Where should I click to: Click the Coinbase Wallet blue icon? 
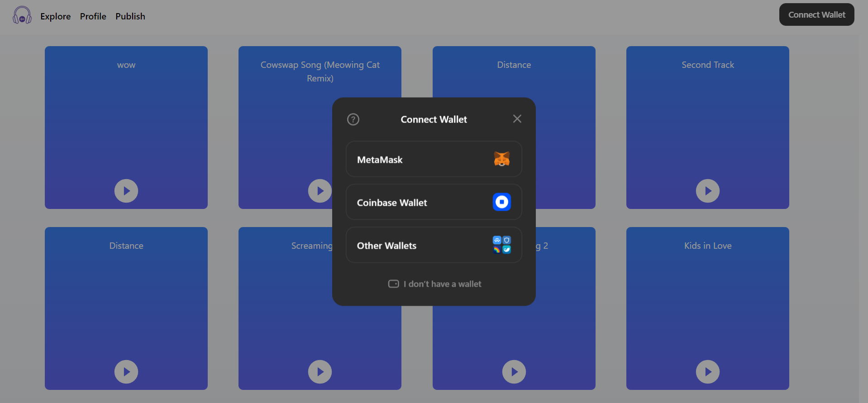point(501,202)
